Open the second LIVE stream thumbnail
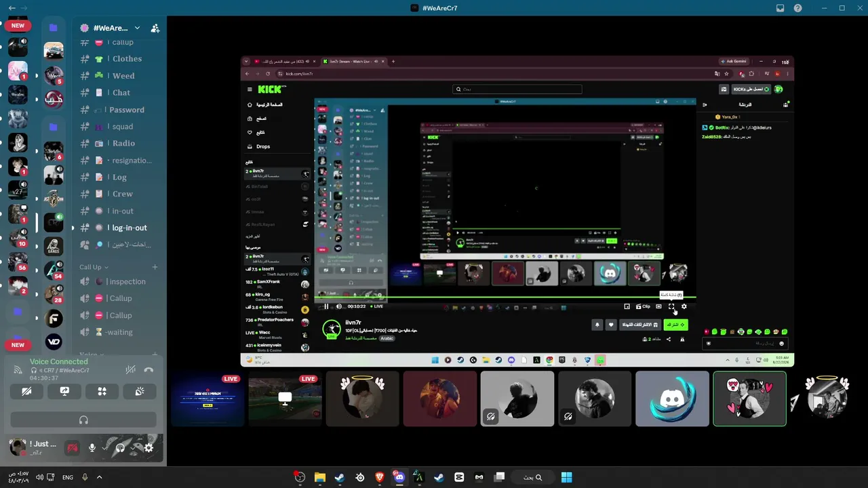The image size is (868, 488). [285, 399]
